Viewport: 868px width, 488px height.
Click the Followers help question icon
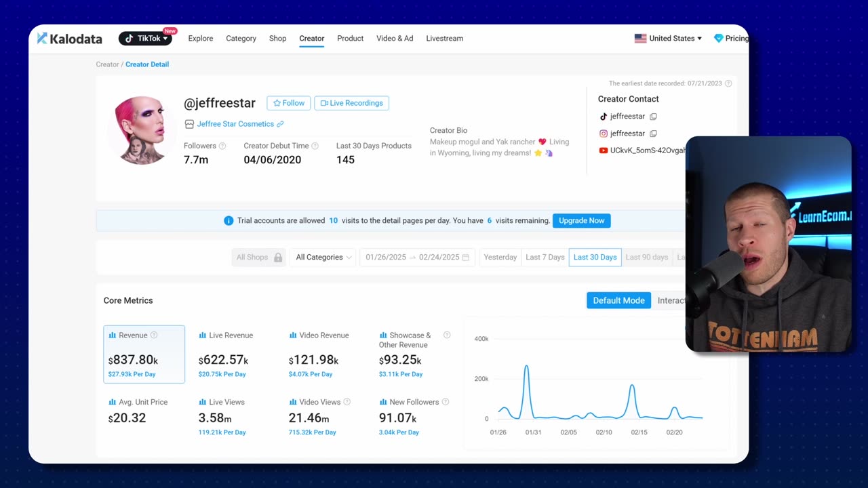coord(222,146)
